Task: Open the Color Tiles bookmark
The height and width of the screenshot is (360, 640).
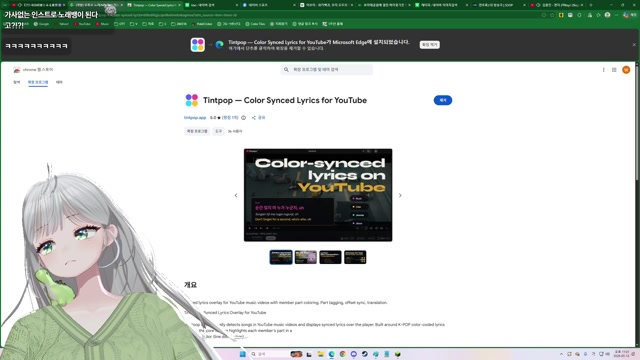Action: [x=255, y=24]
